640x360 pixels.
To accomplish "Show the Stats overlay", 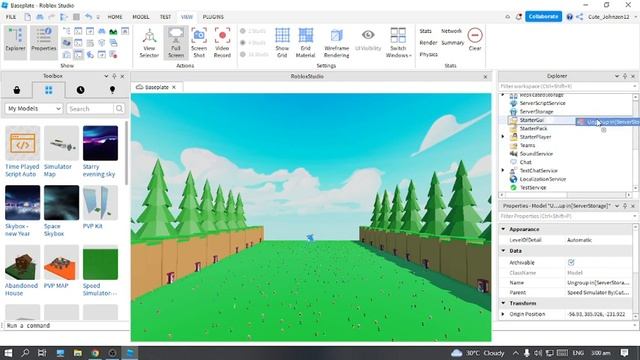I will (x=425, y=31).
